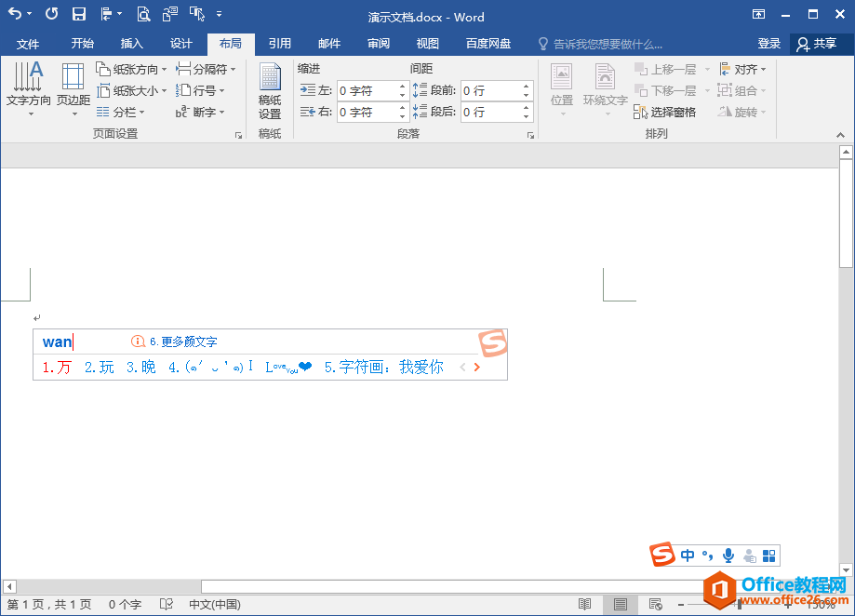
Task: Click the vertical scrollbar down arrow
Action: coord(847,570)
